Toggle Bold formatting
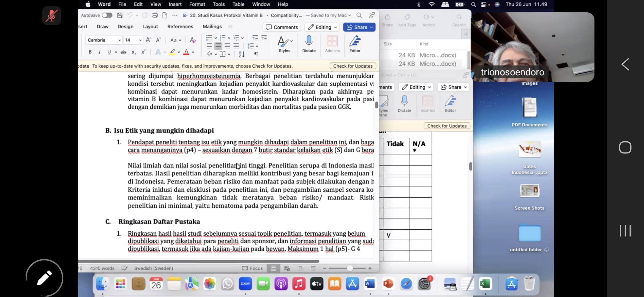The width and height of the screenshot is (644, 297). [90, 52]
